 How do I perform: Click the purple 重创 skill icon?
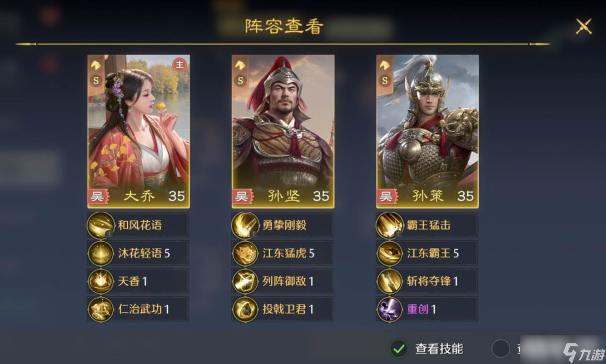390,309
